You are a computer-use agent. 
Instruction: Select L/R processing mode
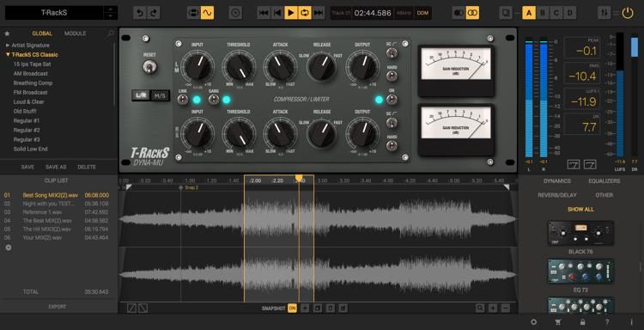click(141, 95)
